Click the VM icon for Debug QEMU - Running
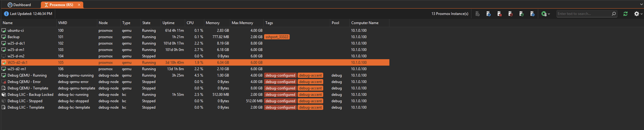The width and height of the screenshot is (644, 130). coord(4,75)
